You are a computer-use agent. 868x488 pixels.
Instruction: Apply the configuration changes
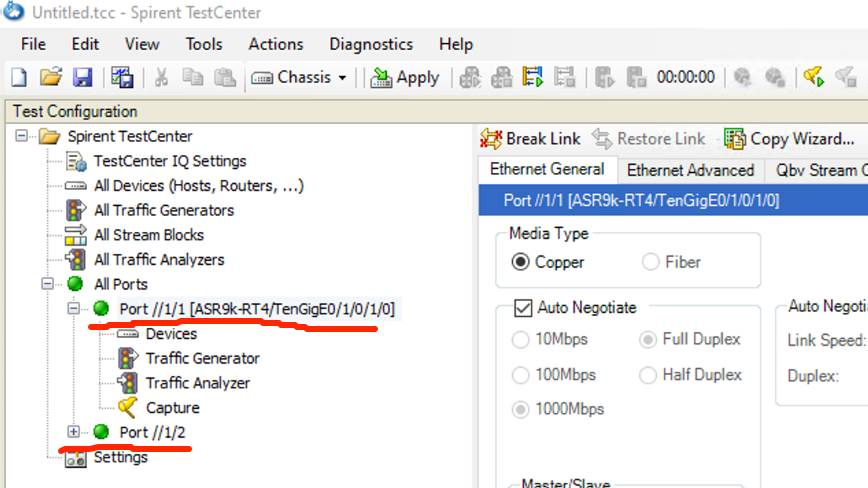[x=405, y=77]
